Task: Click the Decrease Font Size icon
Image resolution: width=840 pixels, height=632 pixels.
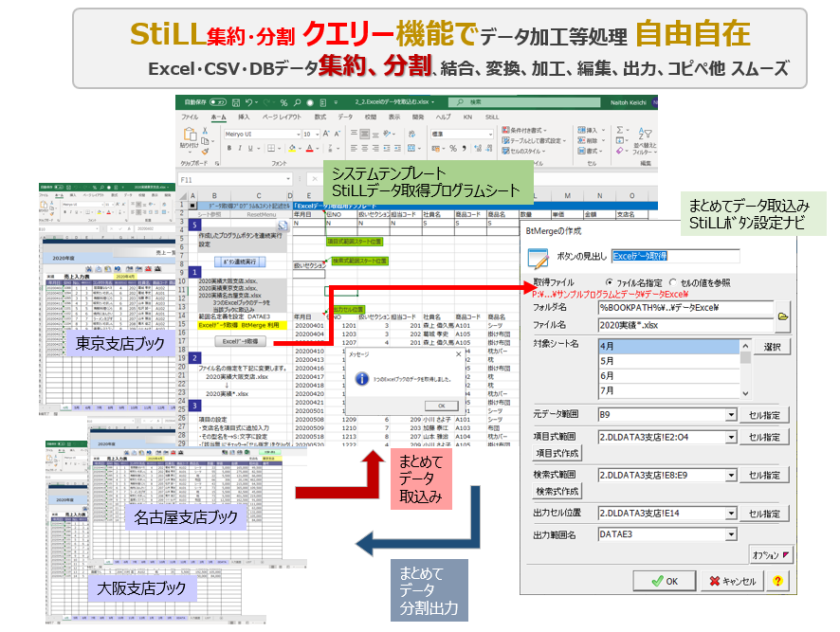Action: pos(337,134)
